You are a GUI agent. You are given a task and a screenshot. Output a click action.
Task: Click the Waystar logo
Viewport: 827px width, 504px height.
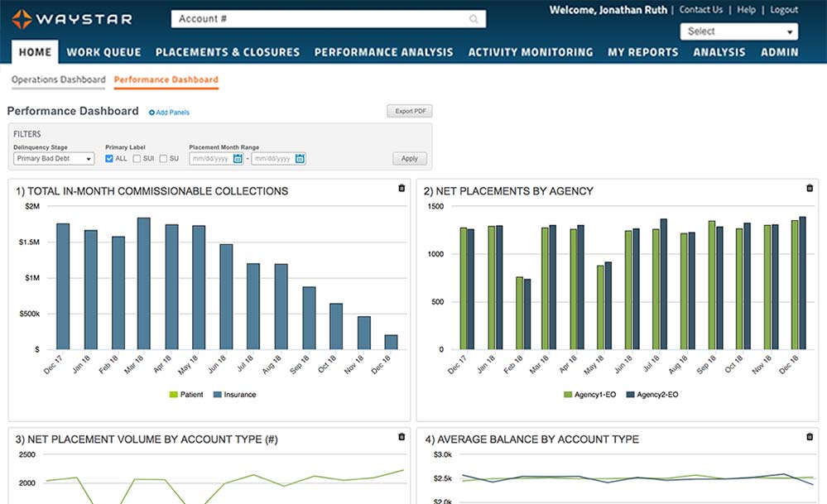click(x=72, y=20)
